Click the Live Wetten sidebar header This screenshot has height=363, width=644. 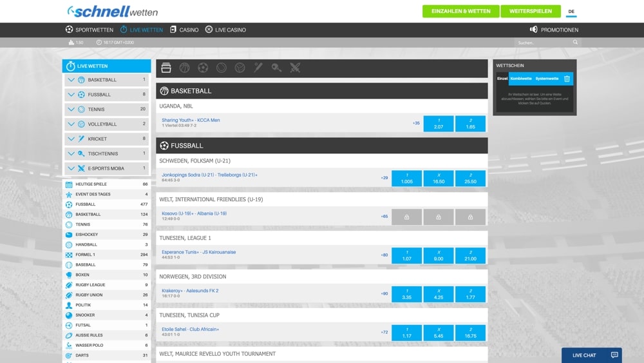106,66
